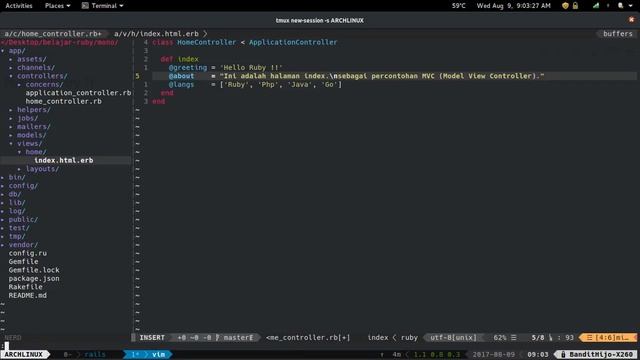Click the 59°C temperature indicator

point(458,6)
